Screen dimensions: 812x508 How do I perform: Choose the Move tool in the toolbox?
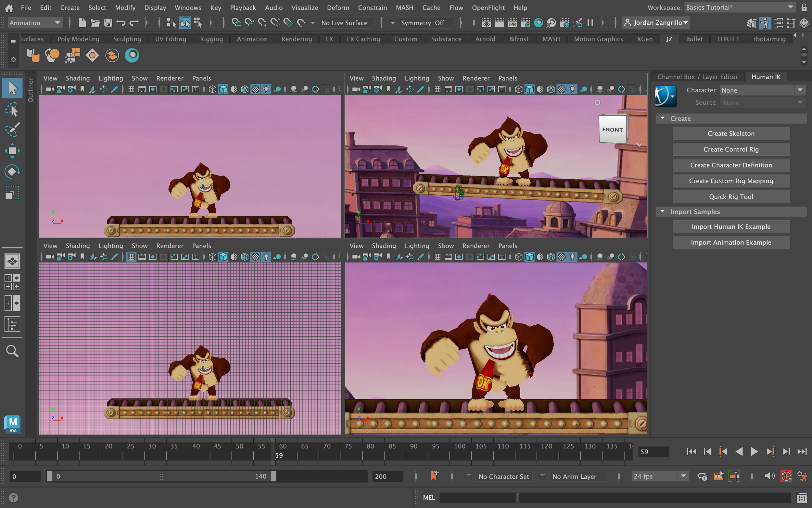pos(12,151)
